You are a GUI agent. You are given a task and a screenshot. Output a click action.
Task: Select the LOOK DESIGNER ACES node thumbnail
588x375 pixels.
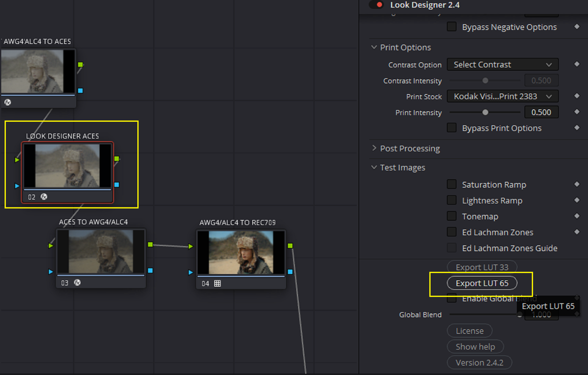tap(68, 166)
